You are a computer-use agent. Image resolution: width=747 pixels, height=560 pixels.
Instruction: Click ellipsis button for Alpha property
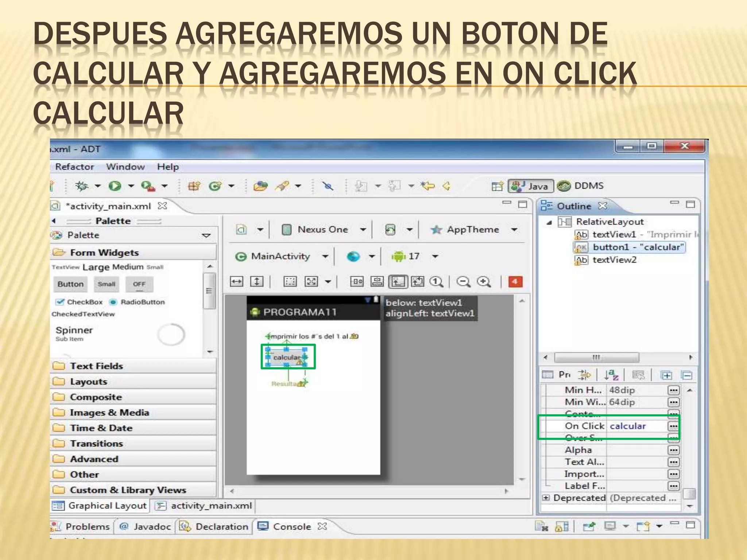coord(673,450)
